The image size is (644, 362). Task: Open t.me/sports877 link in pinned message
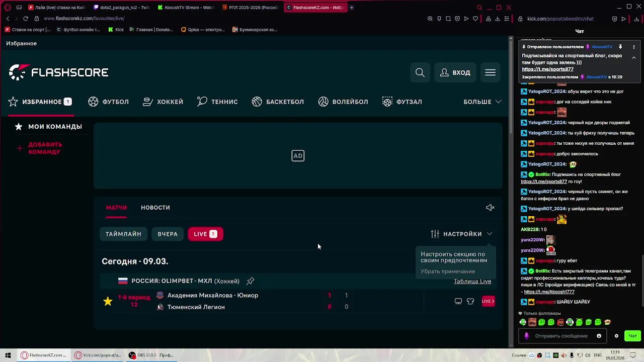(x=547, y=69)
